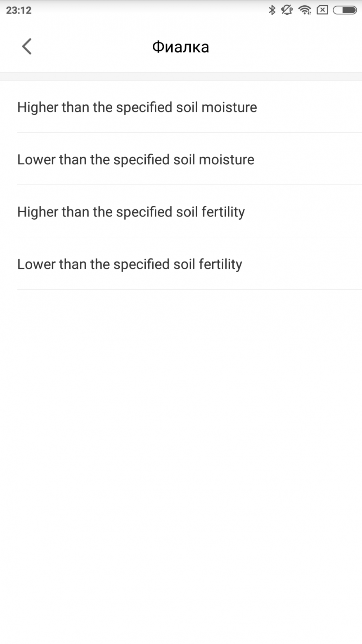Image resolution: width=362 pixels, height=644 pixels.
Task: Tap the boxed X SIM status icon
Action: 322,10
